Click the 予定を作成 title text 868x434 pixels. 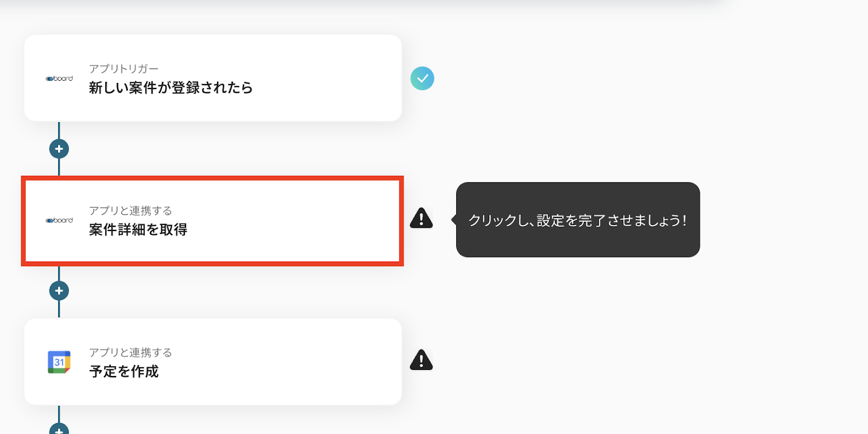point(124,372)
